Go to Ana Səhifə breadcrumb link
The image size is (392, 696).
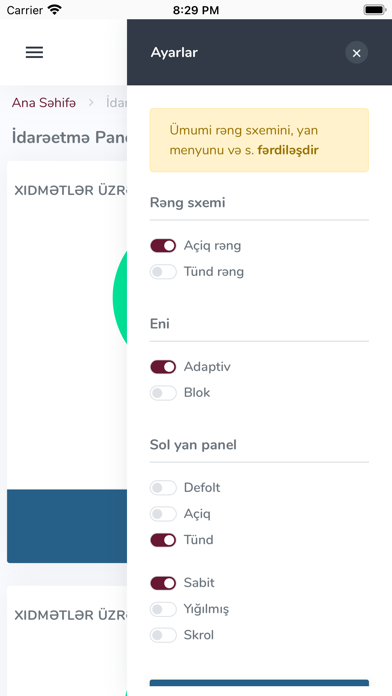coord(44,103)
